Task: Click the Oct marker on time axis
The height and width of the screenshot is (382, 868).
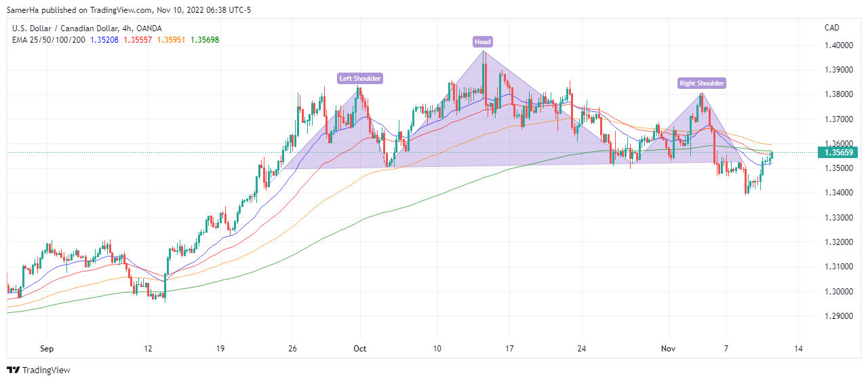Action: click(x=360, y=349)
